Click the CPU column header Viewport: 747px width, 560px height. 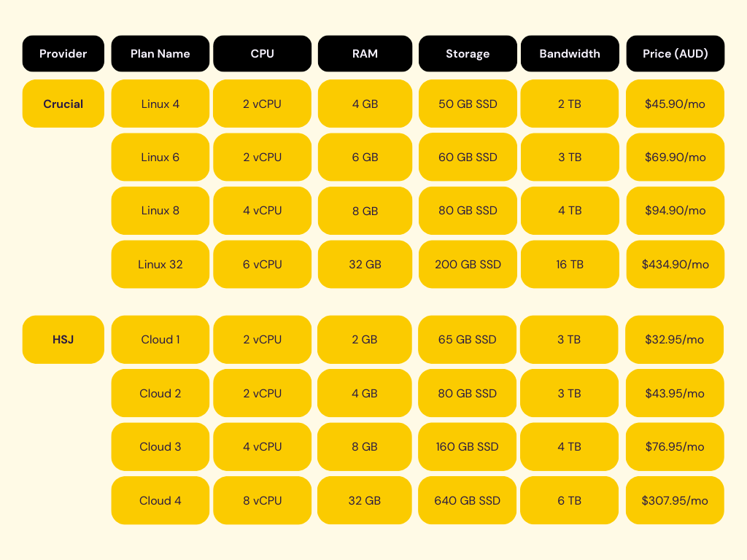[262, 53]
